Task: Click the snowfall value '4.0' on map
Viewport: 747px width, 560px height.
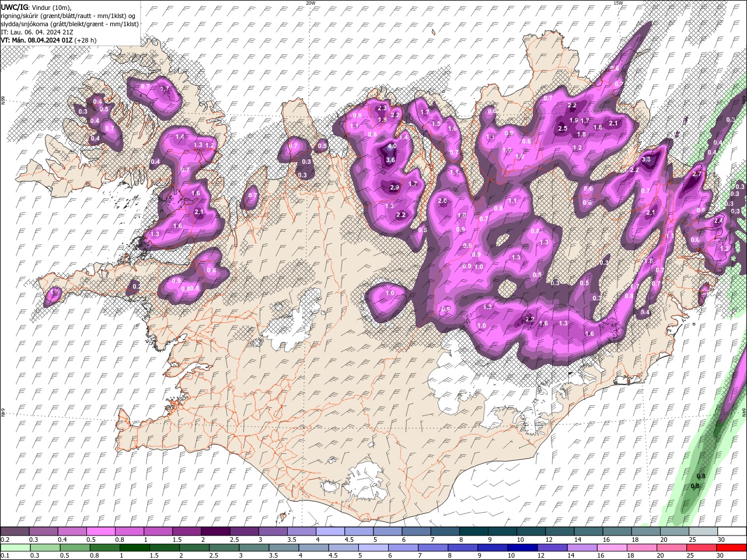Action: tap(392, 146)
